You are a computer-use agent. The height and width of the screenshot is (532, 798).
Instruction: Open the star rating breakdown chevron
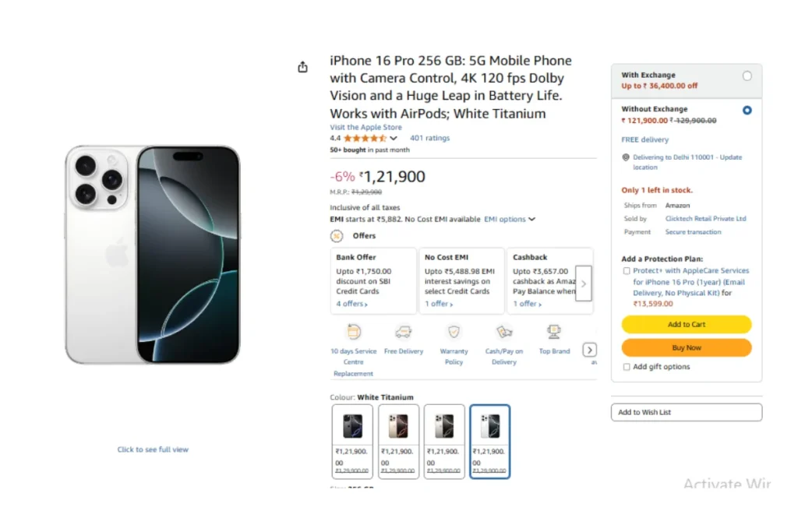[394, 139]
